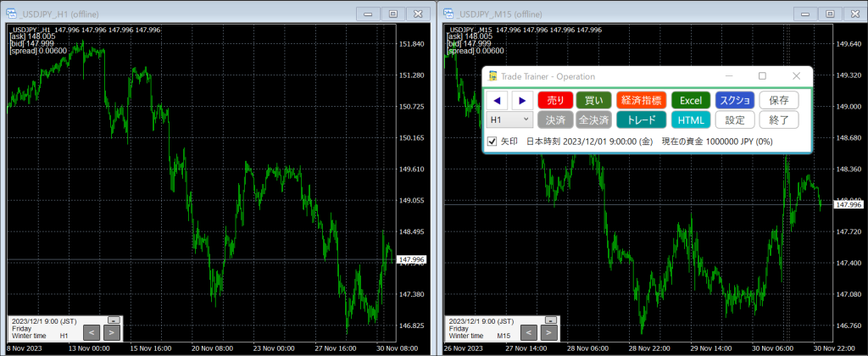This screenshot has height=356, width=868.
Task: Collapse the H1 chart time info panel
Action: [114, 320]
